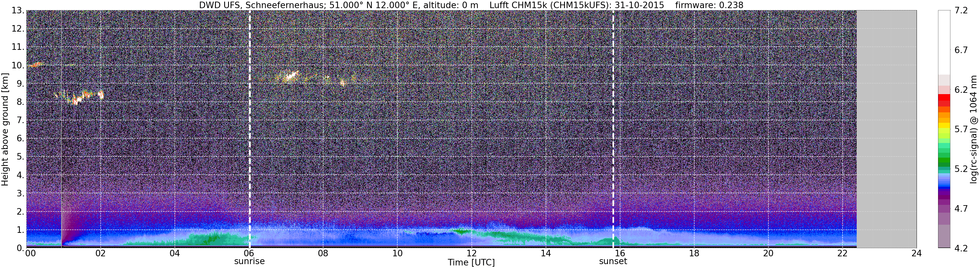Click the x-axis tick label '24'

click(917, 253)
